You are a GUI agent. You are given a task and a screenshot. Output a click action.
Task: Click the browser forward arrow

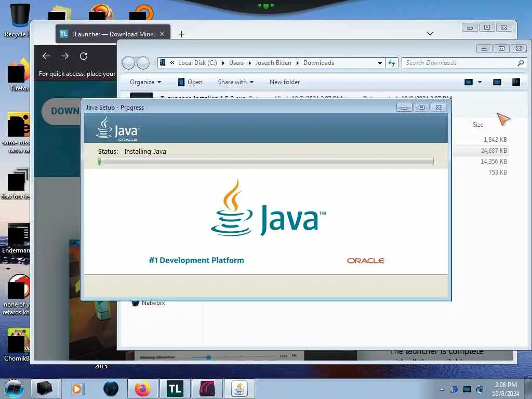coord(65,56)
